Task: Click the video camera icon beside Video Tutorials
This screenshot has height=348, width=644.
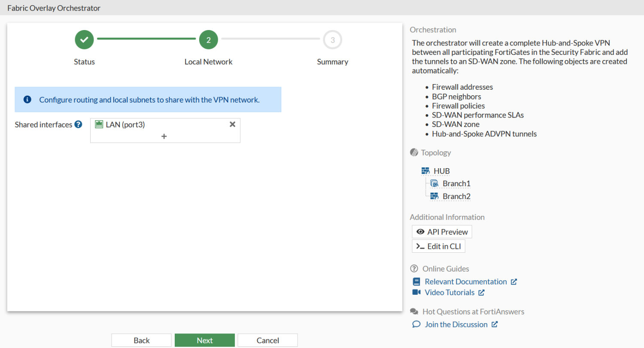Action: [416, 292]
